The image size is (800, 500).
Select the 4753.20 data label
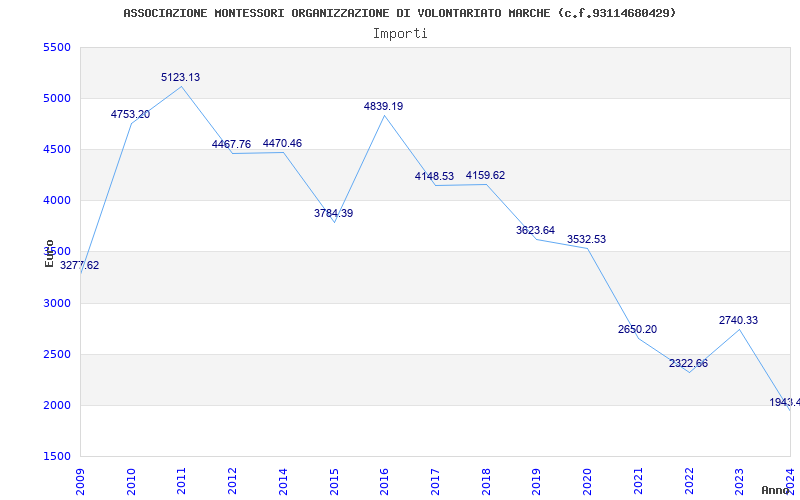[x=131, y=114]
